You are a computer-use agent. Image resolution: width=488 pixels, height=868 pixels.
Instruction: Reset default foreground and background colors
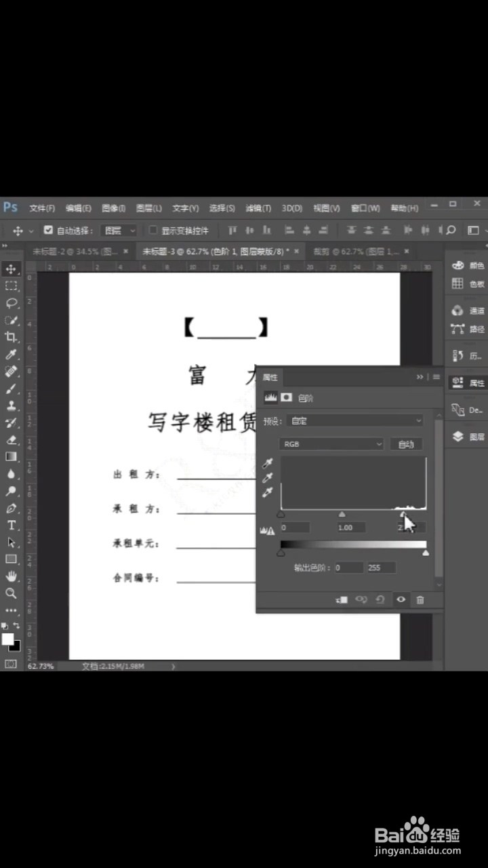pos(5,625)
